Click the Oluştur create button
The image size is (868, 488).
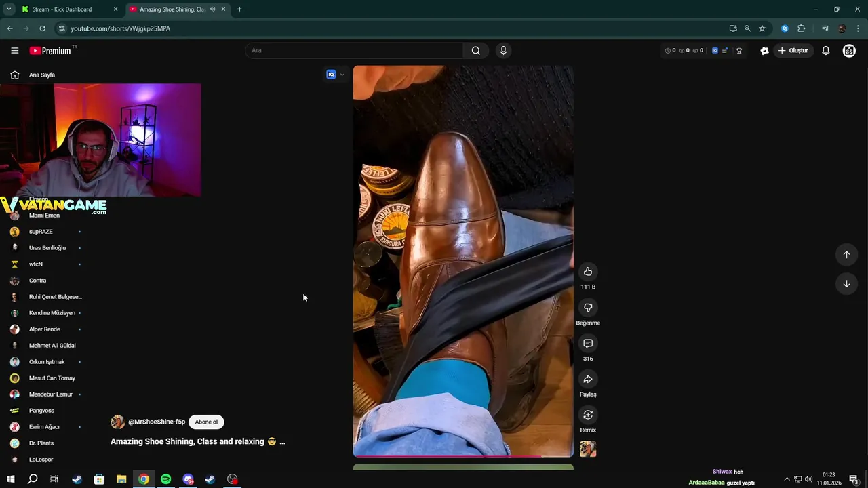[793, 51]
